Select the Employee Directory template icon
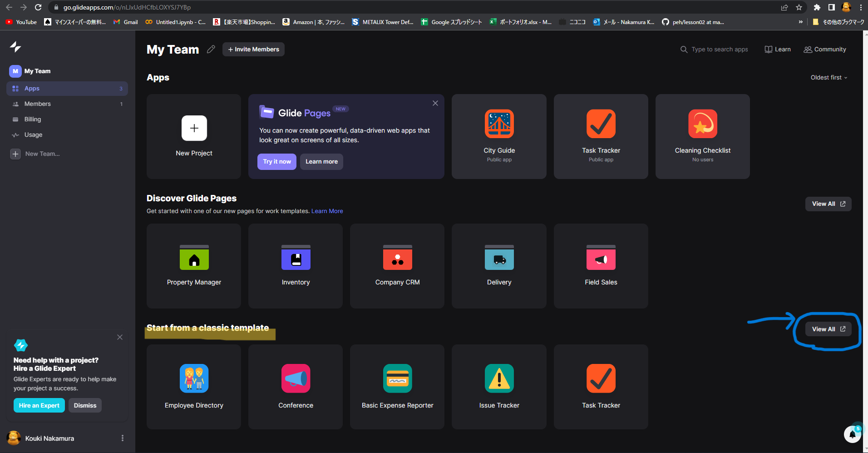868x453 pixels. 194,378
